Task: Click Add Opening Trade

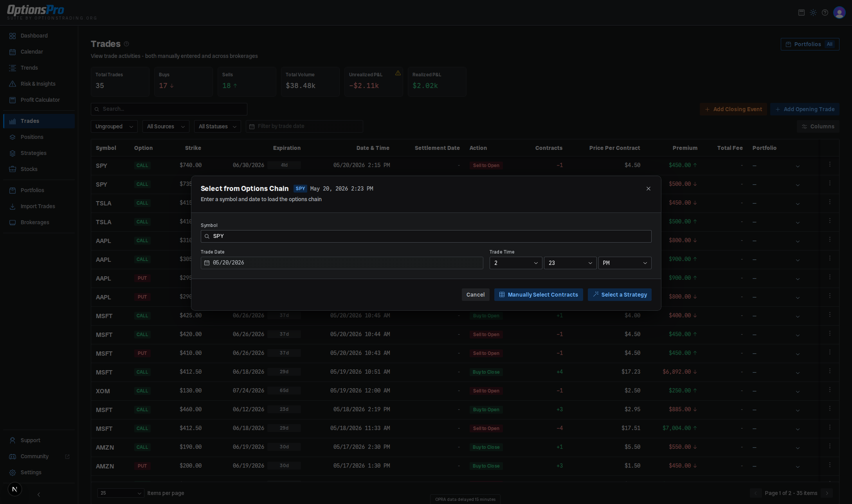Action: coord(805,109)
